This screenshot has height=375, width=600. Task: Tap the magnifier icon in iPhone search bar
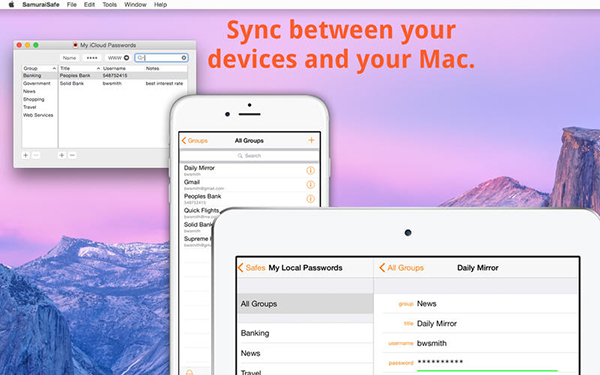(240, 156)
